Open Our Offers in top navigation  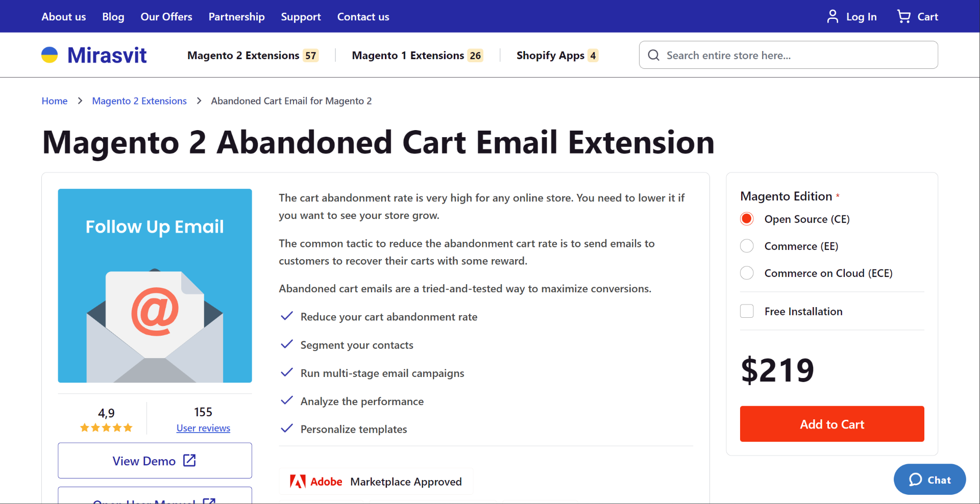click(x=166, y=16)
